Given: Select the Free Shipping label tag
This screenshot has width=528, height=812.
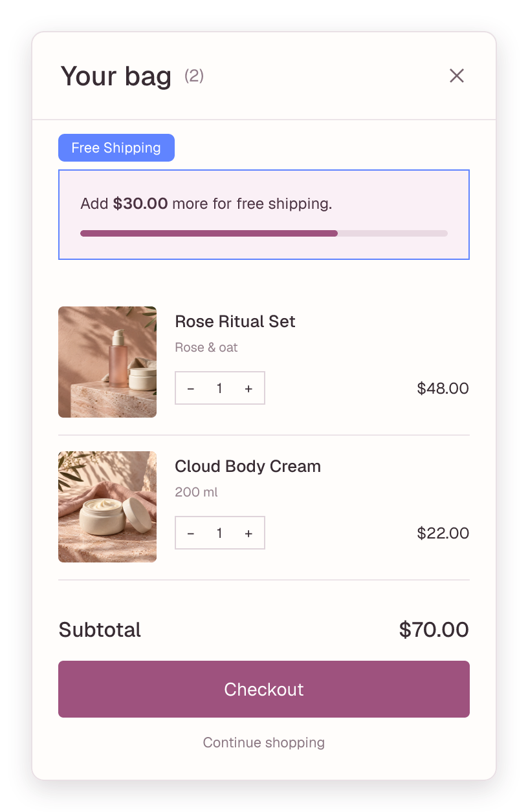Looking at the screenshot, I should (116, 147).
